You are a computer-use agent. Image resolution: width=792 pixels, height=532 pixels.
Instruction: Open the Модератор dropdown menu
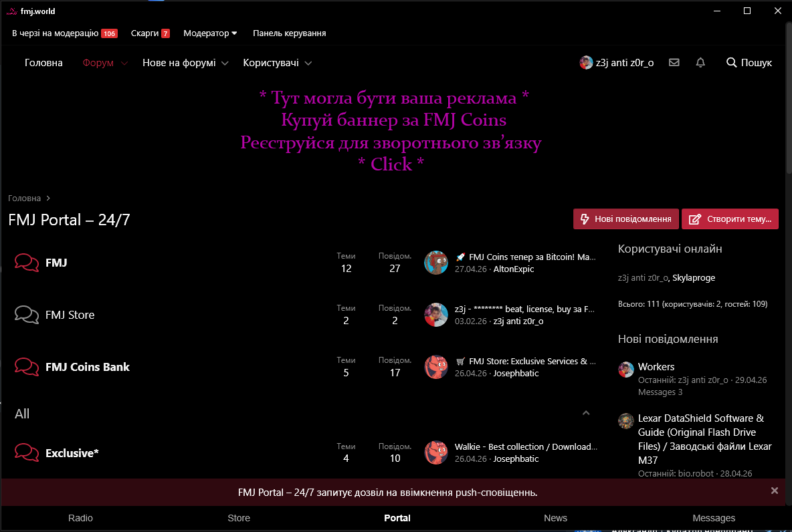click(x=210, y=33)
